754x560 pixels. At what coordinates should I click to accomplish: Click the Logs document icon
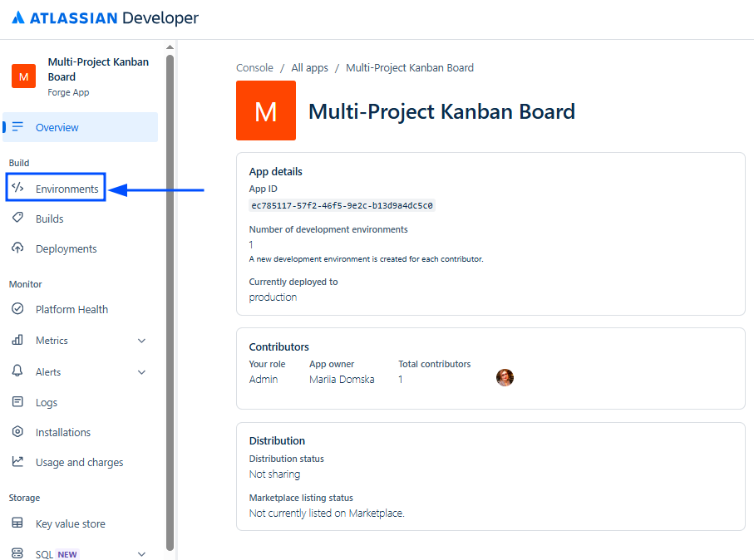tap(17, 402)
